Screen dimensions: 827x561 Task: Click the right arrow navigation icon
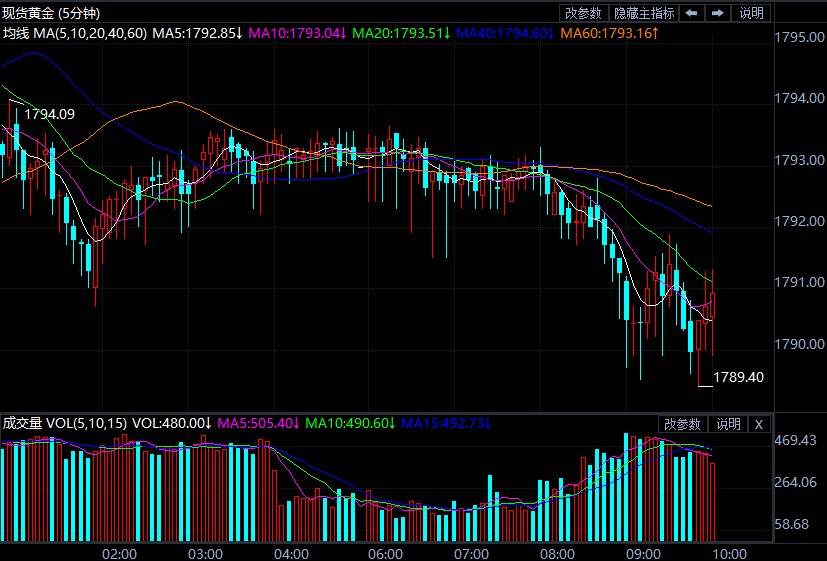pos(717,13)
